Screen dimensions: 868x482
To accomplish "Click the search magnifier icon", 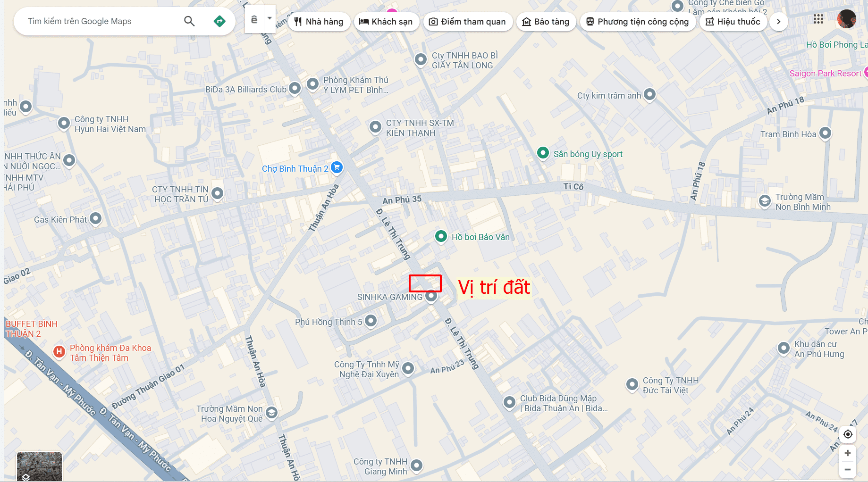I will [189, 21].
